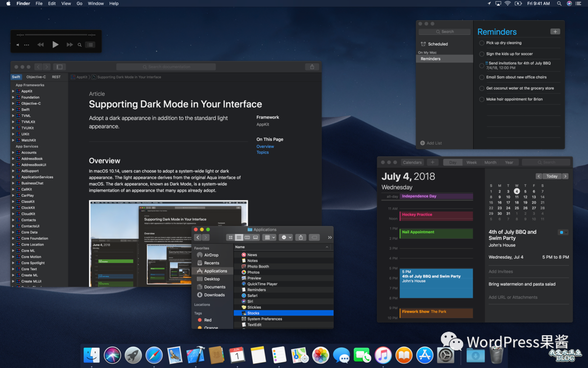Skip forward in the mini music player
588x368 pixels.
[x=70, y=45]
